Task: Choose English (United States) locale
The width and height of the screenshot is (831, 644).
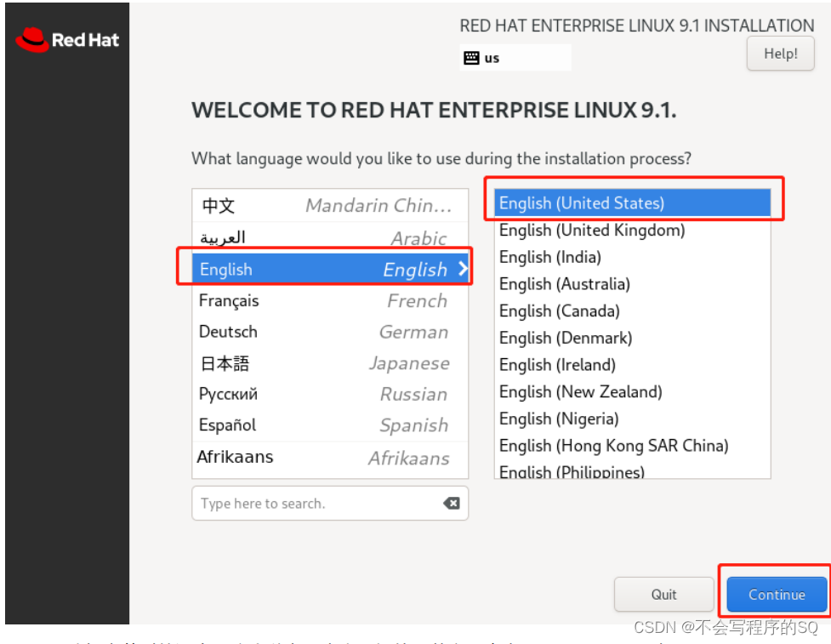Action: tap(632, 203)
